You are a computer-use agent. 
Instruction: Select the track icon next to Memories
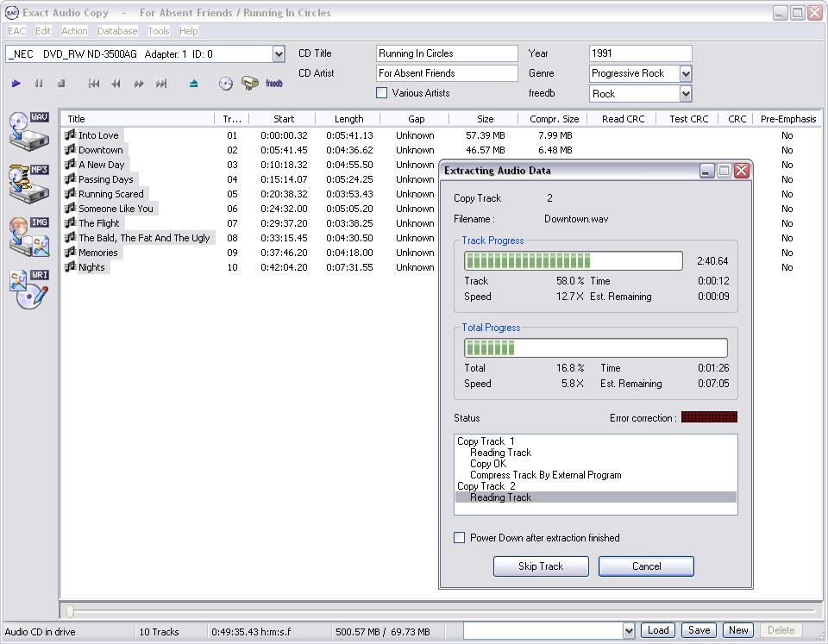[70, 253]
